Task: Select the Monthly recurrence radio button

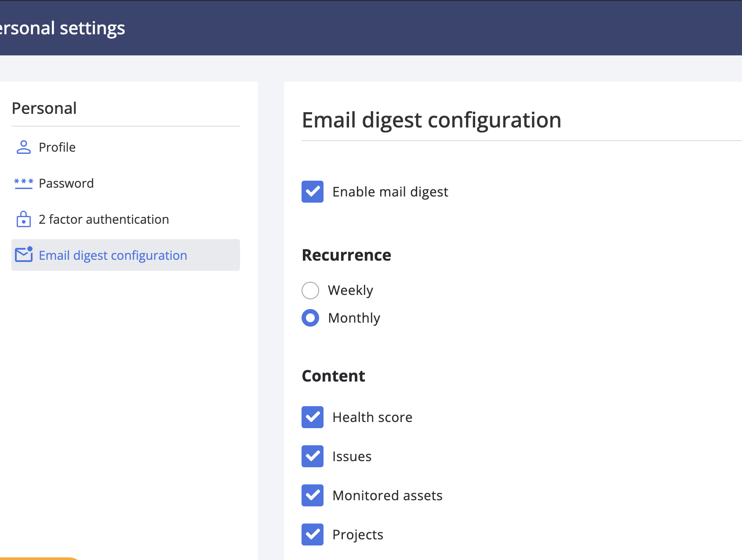Action: (310, 318)
